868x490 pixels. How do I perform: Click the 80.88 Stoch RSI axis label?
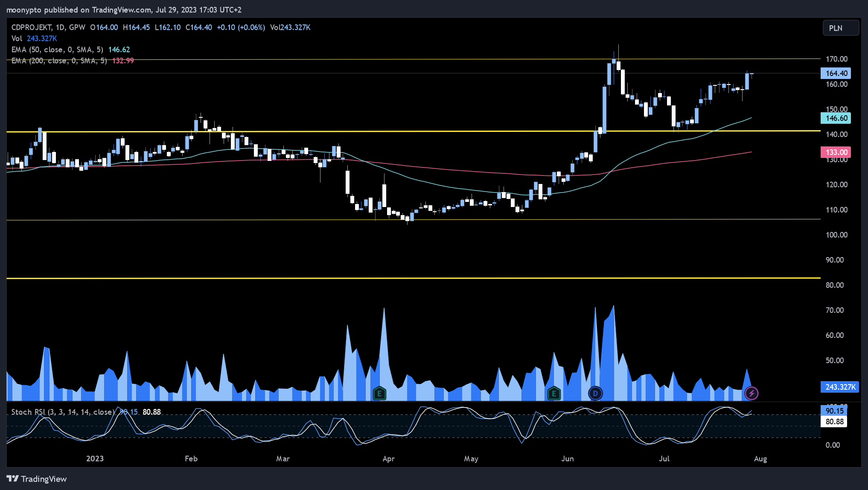point(834,422)
